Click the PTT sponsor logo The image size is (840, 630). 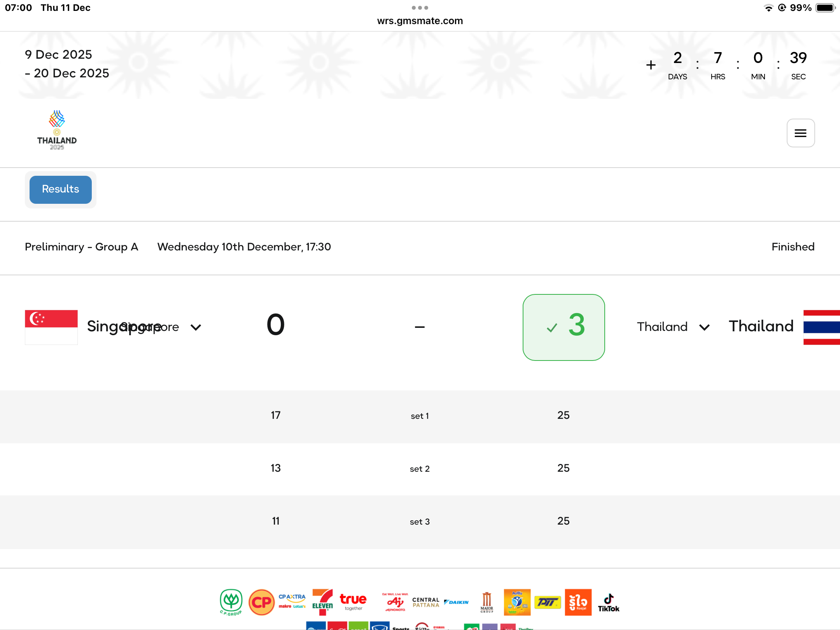(x=548, y=602)
